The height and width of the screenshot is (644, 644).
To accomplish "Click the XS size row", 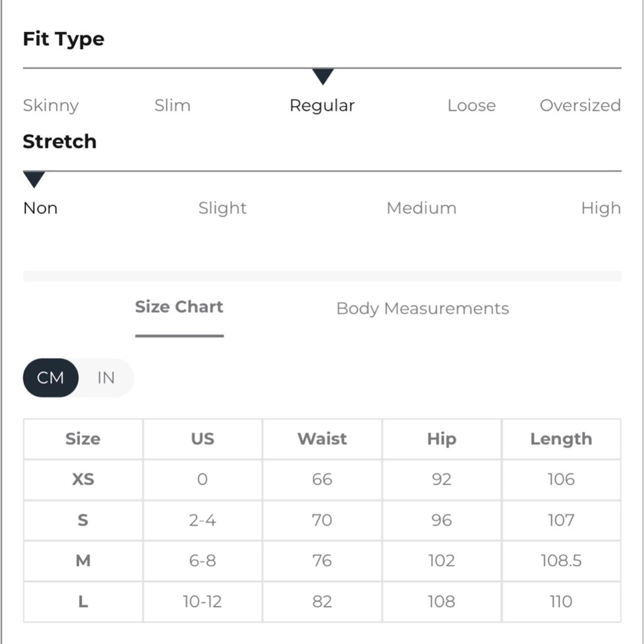I will click(x=322, y=479).
